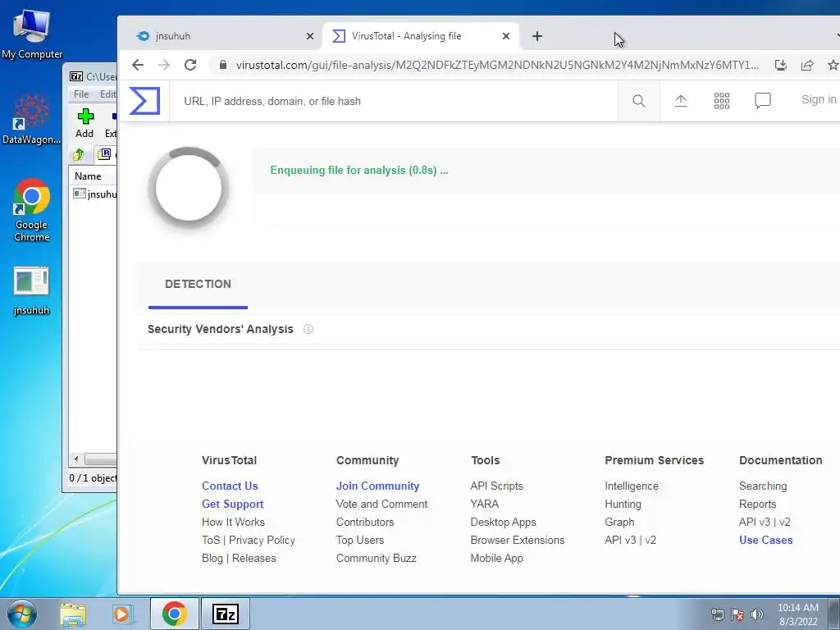The image size is (840, 630).
Task: Click the network tray icon
Action: [717, 614]
